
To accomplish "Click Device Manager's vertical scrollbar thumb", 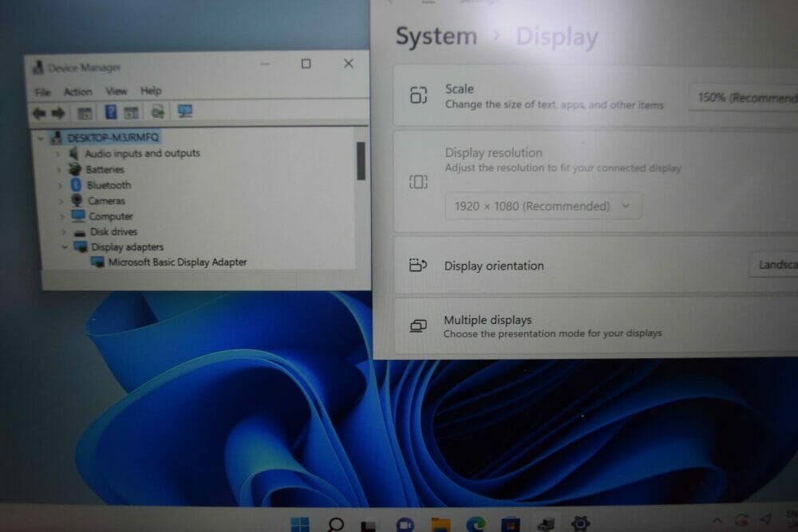I will [x=361, y=161].
